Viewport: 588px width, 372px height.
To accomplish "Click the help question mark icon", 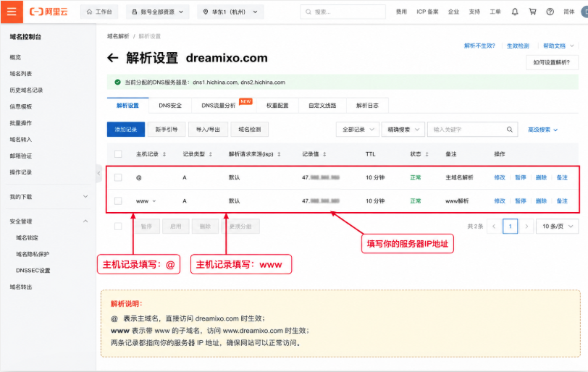I will pos(550,12).
